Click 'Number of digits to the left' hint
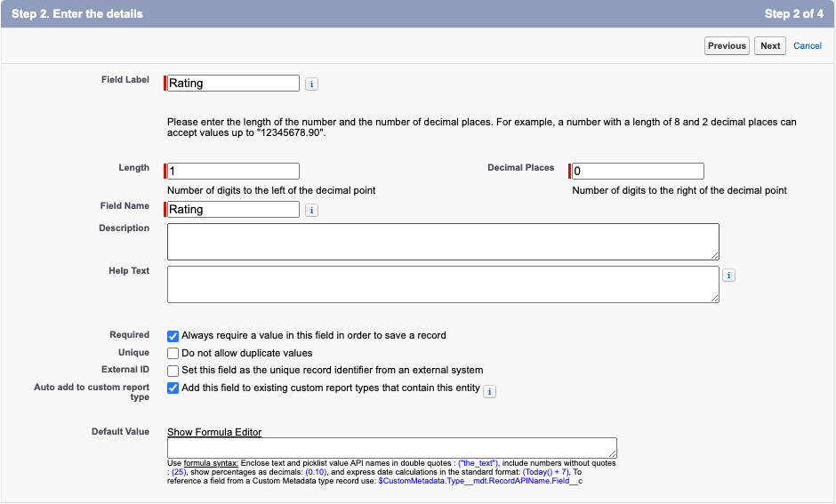Viewport: 836px width, 504px height. 271,190
